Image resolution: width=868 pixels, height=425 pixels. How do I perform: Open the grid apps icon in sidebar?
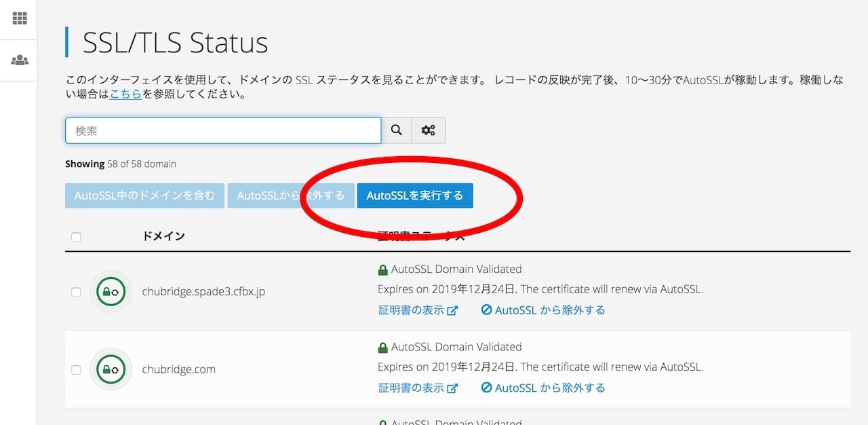coord(20,18)
